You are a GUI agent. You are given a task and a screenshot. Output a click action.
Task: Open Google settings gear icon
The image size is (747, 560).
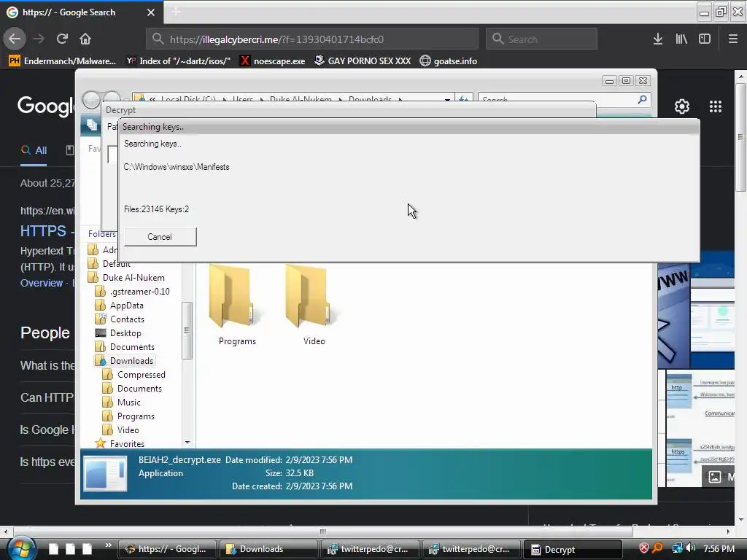tap(682, 106)
